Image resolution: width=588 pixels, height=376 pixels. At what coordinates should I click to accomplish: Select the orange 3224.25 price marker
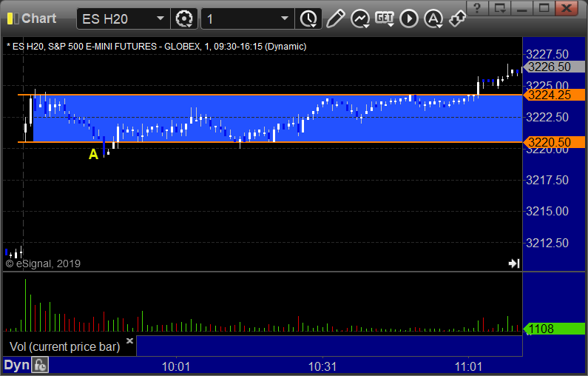(x=554, y=95)
